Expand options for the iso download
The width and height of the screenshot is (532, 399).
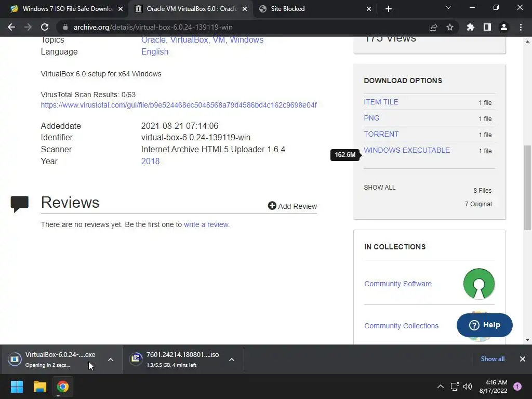(x=232, y=360)
